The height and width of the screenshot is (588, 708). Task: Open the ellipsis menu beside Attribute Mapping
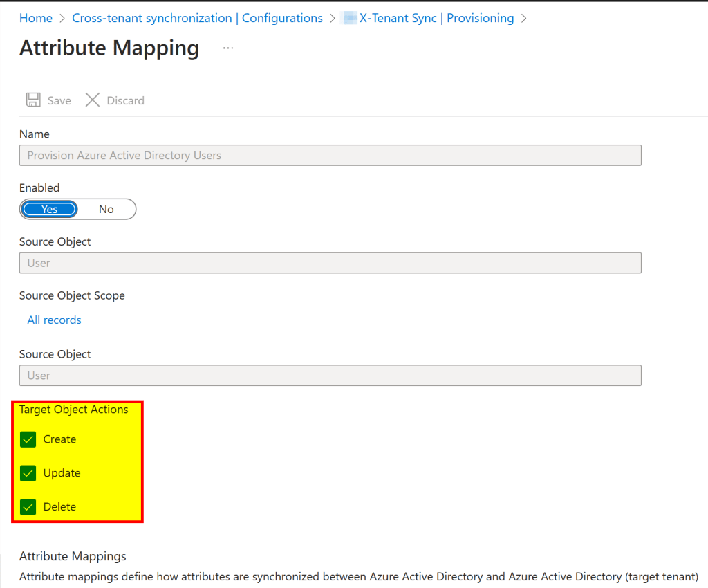tap(228, 48)
